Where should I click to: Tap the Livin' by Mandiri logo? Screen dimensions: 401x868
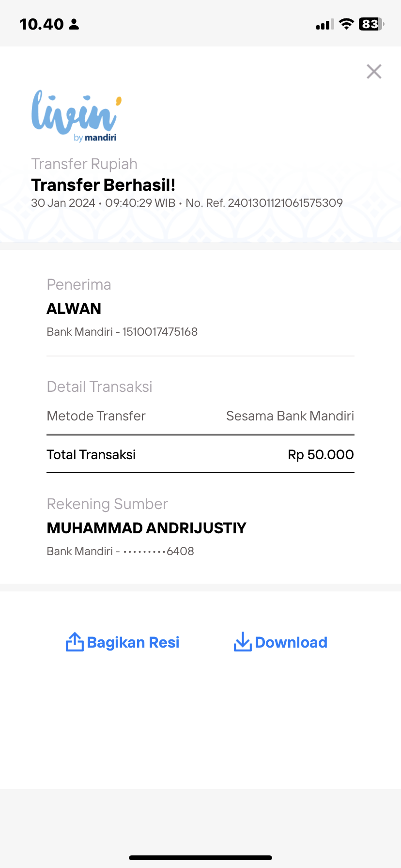[x=76, y=115]
